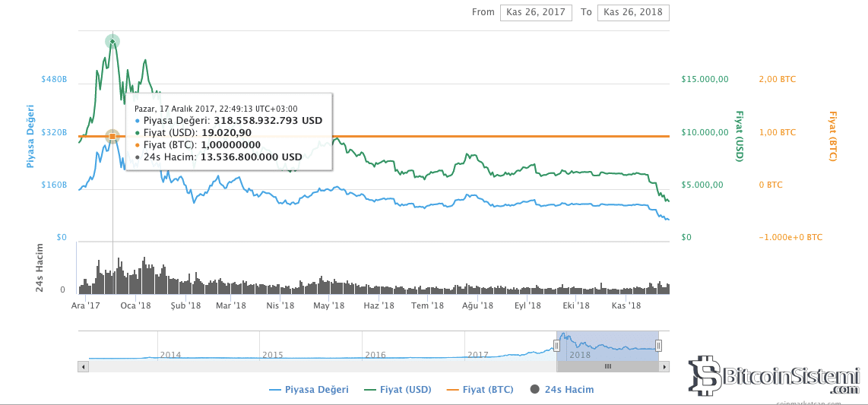Click the right navigator range handle
Image resolution: width=868 pixels, height=405 pixels.
point(658,346)
